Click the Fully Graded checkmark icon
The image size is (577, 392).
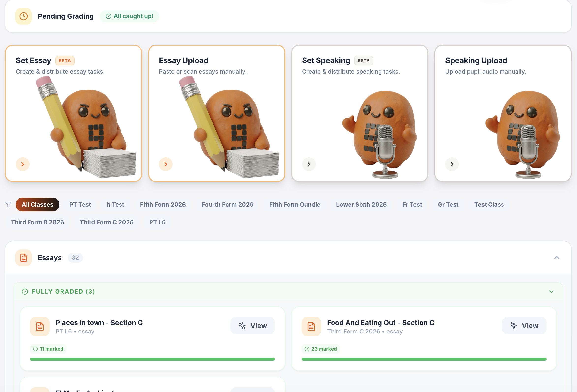25,292
